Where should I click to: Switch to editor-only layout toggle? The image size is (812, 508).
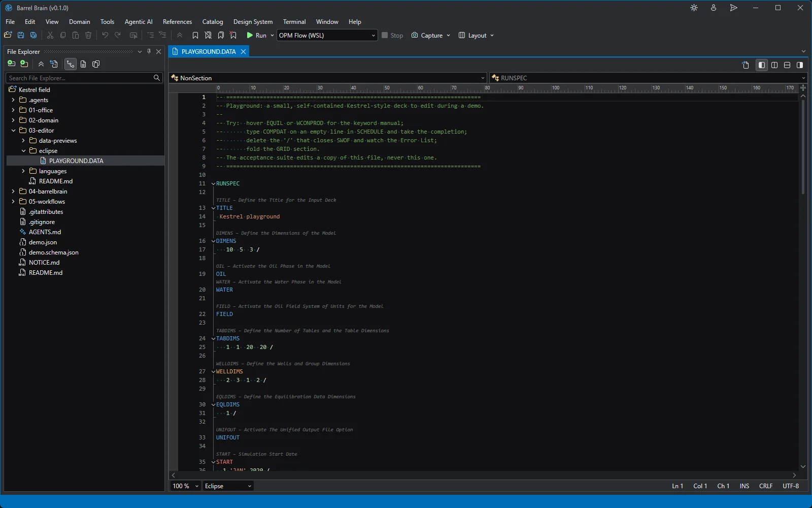pos(762,65)
